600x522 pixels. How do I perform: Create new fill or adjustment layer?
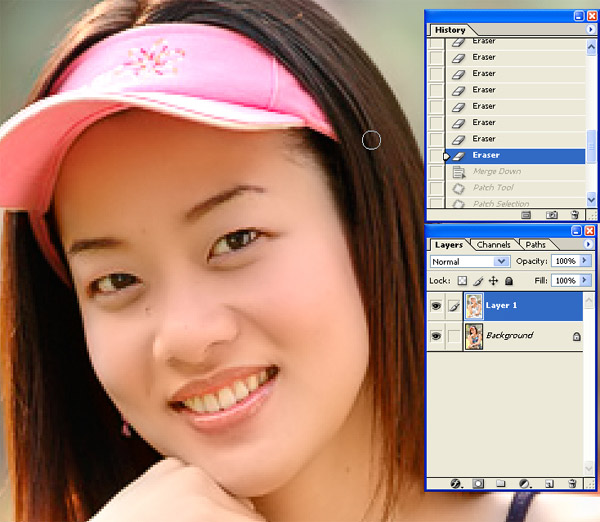coord(524,484)
